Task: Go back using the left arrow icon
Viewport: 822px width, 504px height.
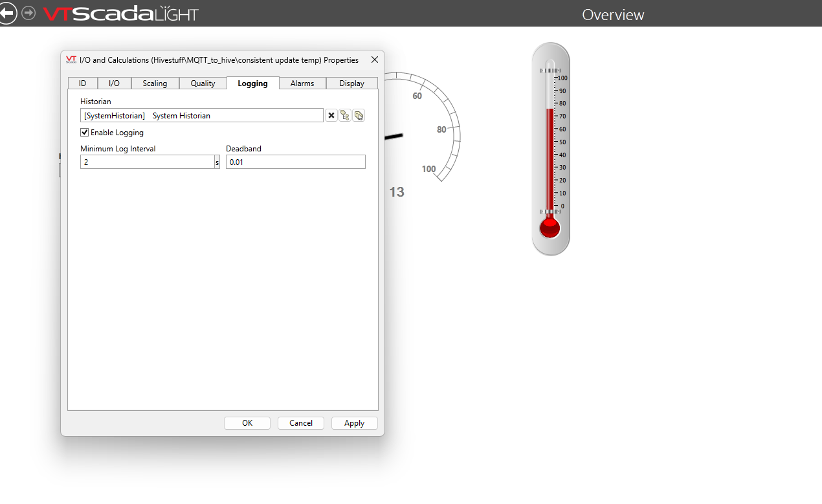Action: [7, 14]
